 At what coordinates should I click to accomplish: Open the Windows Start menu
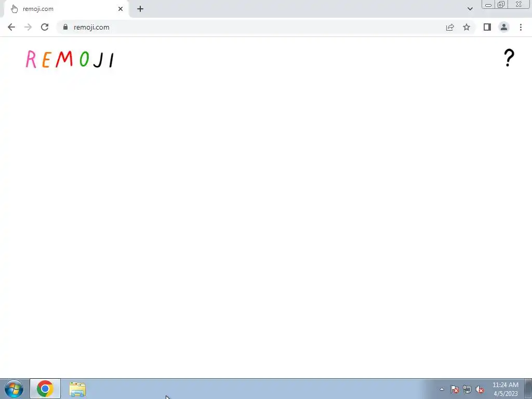(14, 389)
